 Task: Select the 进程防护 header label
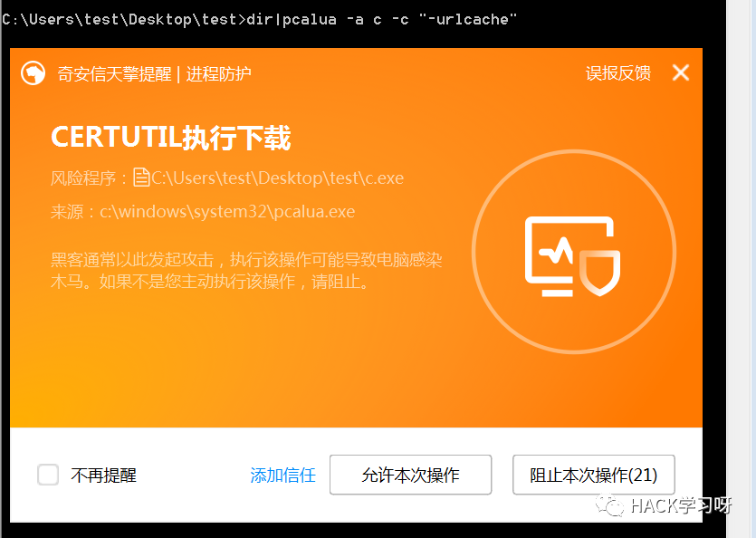[217, 73]
